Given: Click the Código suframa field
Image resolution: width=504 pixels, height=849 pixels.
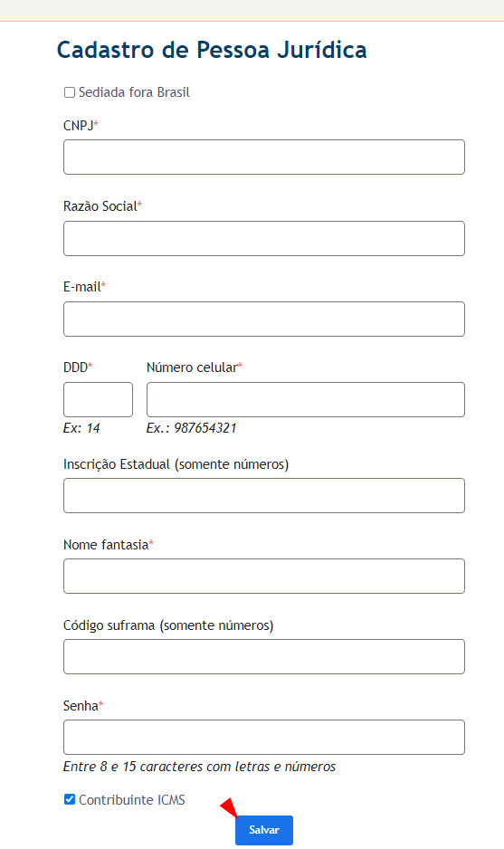Looking at the screenshot, I should 264,657.
